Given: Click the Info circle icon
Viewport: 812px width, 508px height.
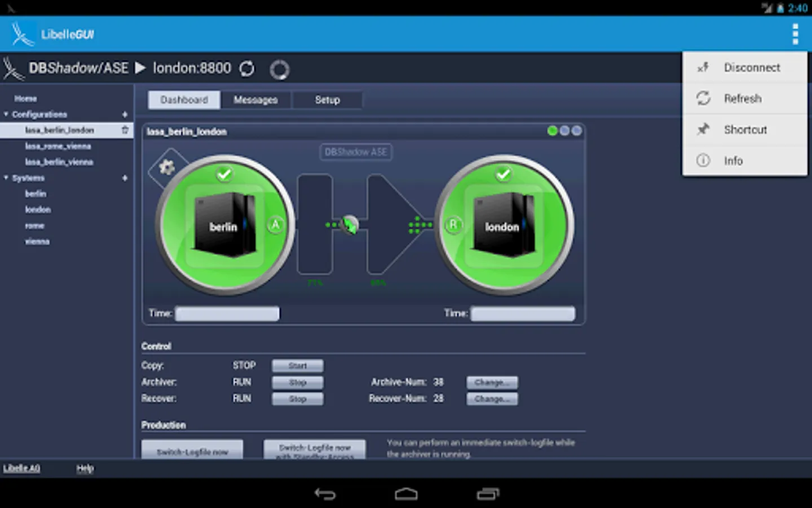Looking at the screenshot, I should point(703,160).
